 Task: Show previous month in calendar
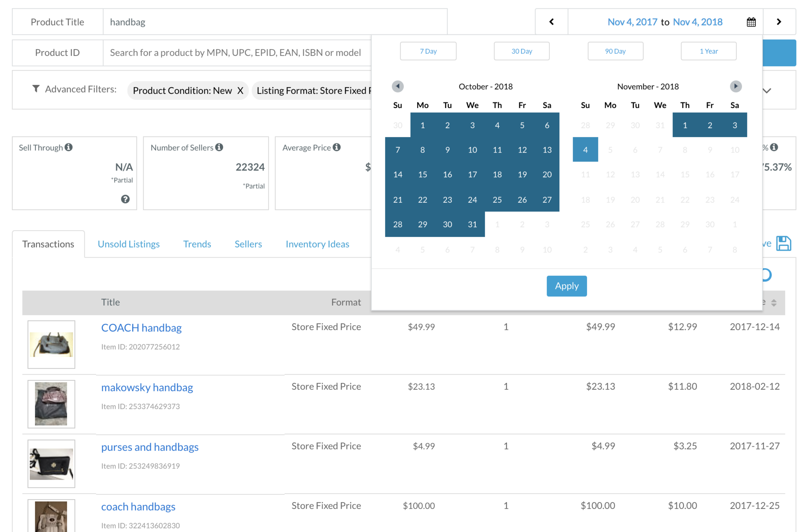tap(397, 86)
